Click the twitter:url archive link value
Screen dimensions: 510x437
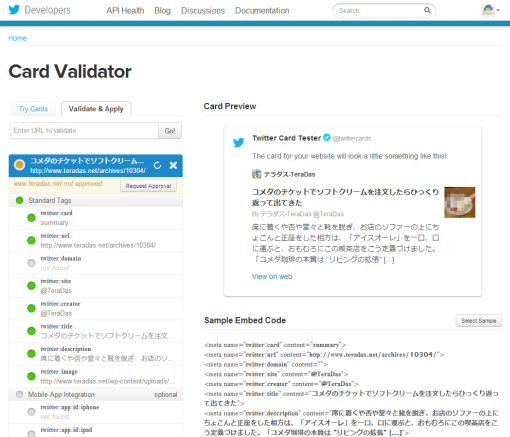click(x=98, y=245)
